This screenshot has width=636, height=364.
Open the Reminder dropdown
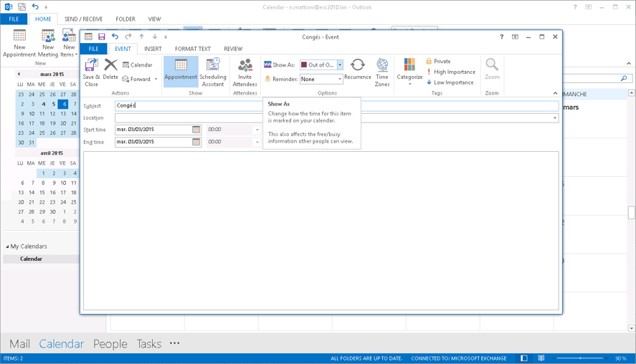(340, 80)
